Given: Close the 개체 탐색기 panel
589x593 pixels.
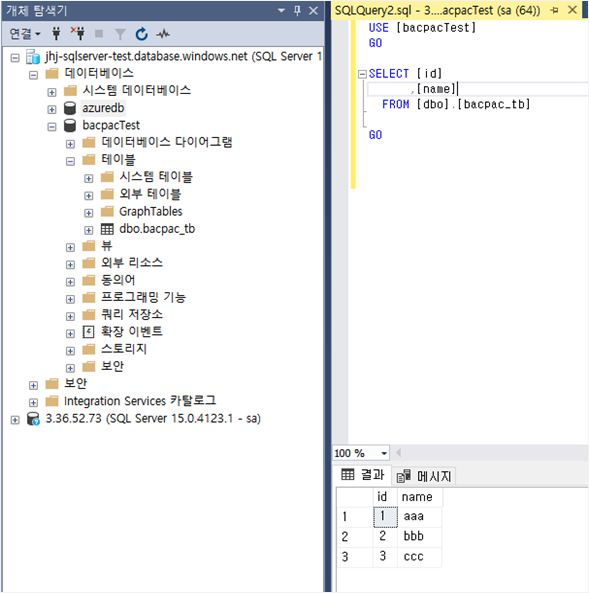Looking at the screenshot, I should coord(313,11).
